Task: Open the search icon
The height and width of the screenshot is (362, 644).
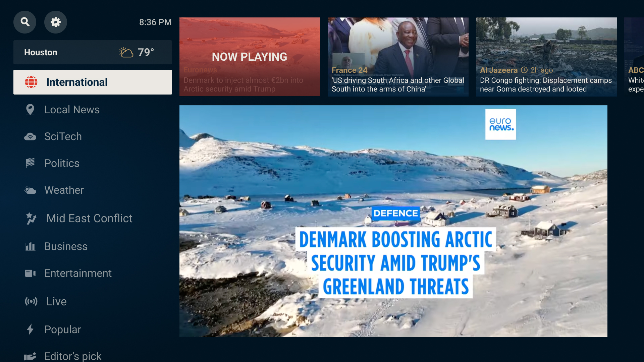Action: (x=24, y=22)
